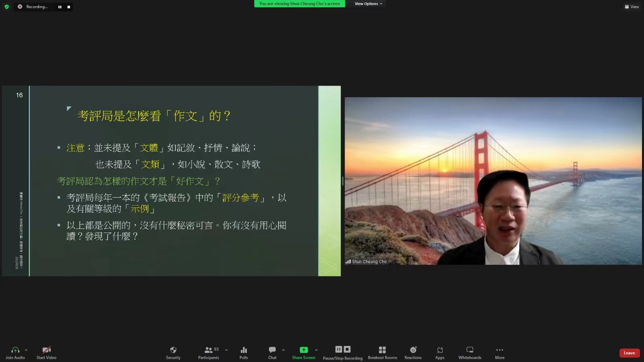Toggle Start Video camera
This screenshot has height=362, width=644.
(x=46, y=350)
